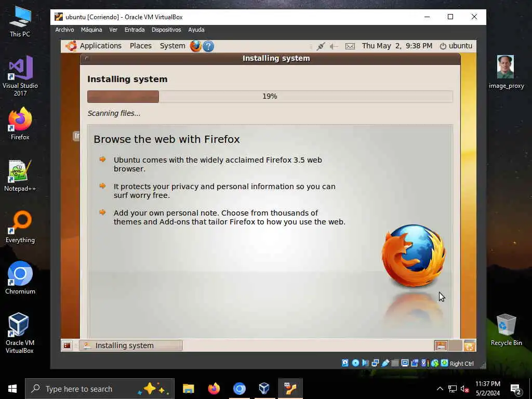
Task: Open the Máquina menu
Action: click(x=91, y=30)
